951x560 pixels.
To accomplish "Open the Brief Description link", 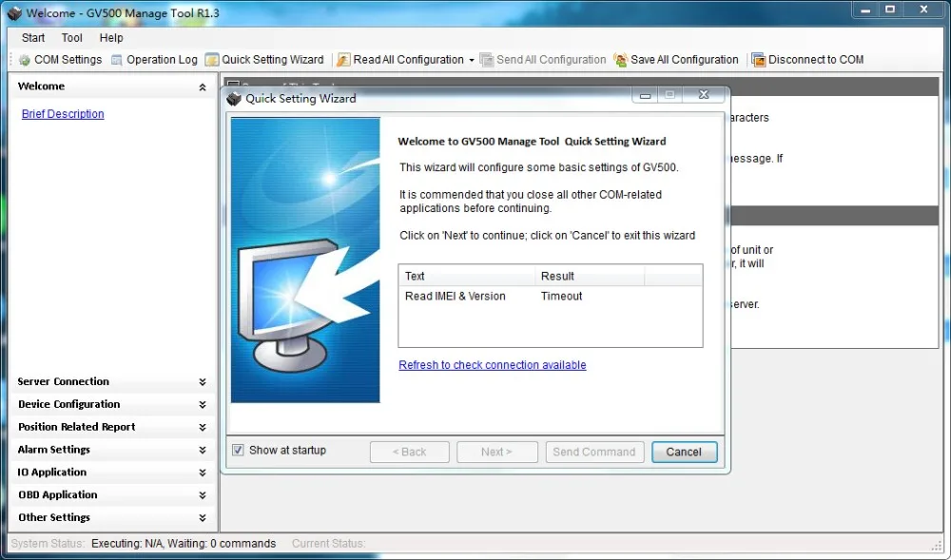I will 63,114.
